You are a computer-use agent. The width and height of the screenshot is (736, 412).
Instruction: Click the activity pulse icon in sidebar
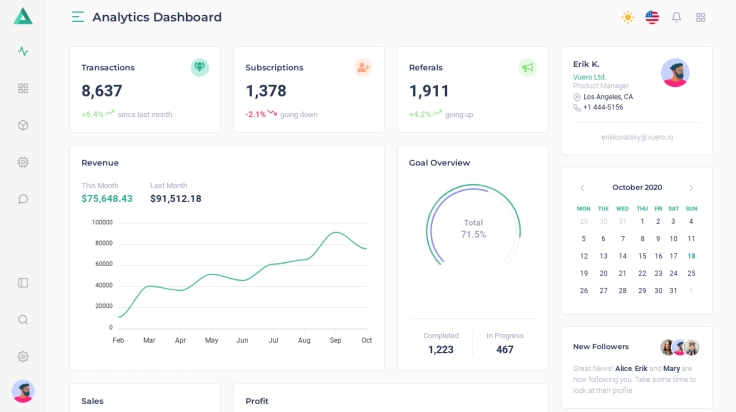click(x=23, y=51)
